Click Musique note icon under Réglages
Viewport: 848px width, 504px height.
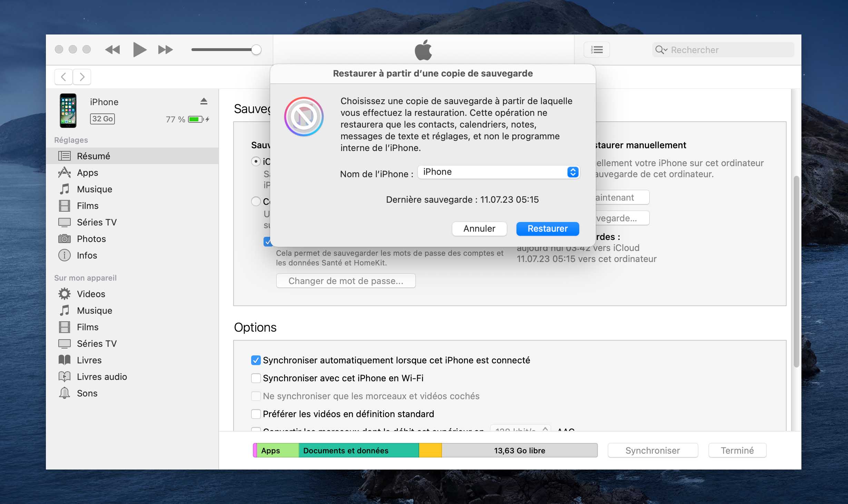(65, 189)
